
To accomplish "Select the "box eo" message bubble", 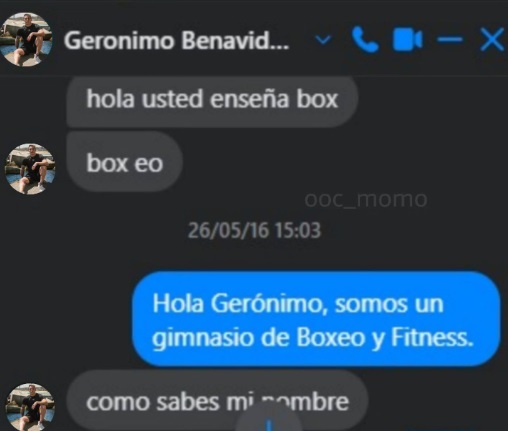I will coord(124,162).
